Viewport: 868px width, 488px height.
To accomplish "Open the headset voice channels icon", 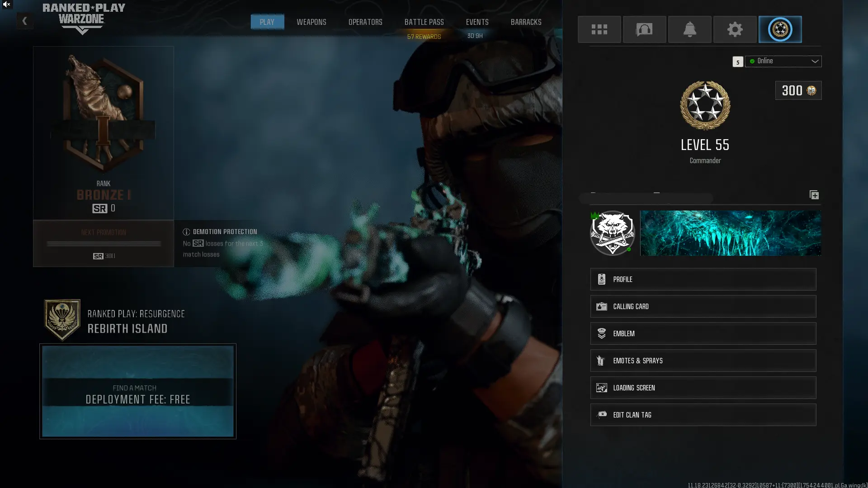I will [644, 29].
